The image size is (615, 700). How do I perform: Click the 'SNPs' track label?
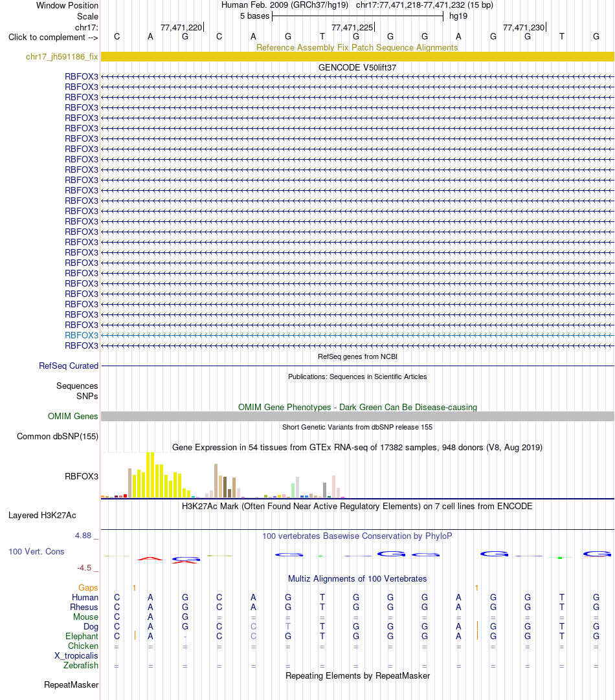pyautogui.click(x=87, y=397)
